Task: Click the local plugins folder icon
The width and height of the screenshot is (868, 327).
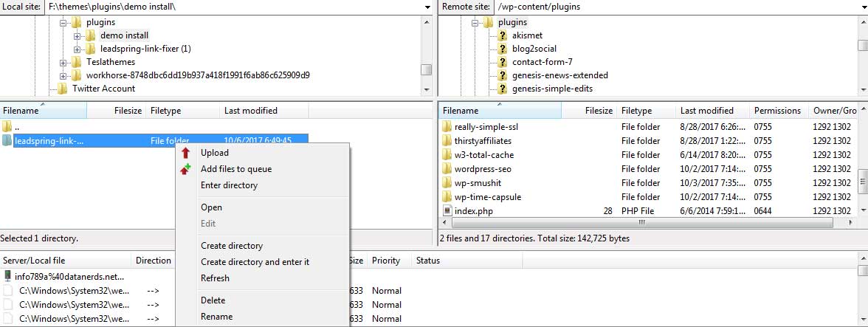Action: [x=77, y=22]
